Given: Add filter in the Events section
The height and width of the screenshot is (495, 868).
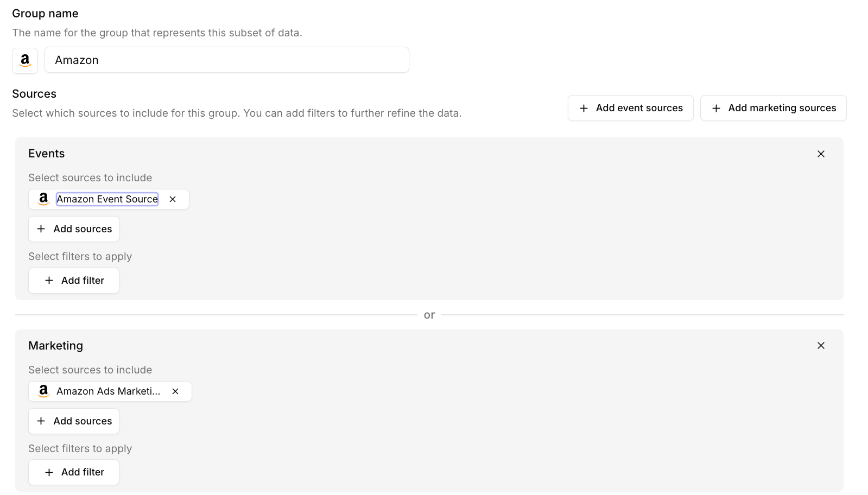Looking at the screenshot, I should click(74, 281).
